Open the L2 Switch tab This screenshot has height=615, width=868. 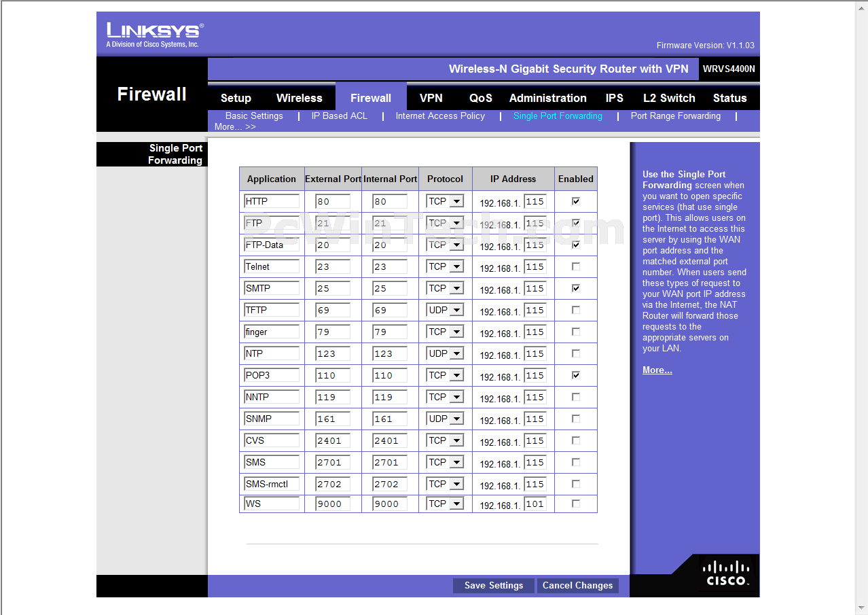[x=669, y=98]
